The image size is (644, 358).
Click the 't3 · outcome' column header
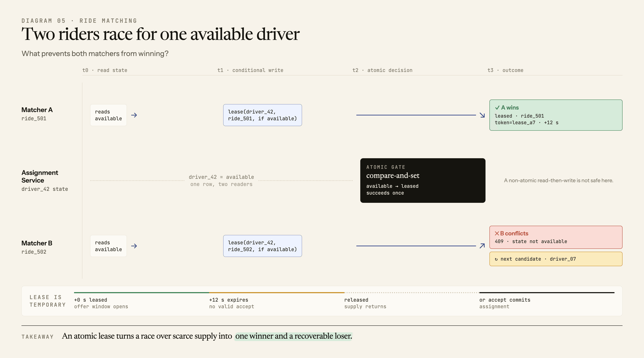(x=506, y=70)
